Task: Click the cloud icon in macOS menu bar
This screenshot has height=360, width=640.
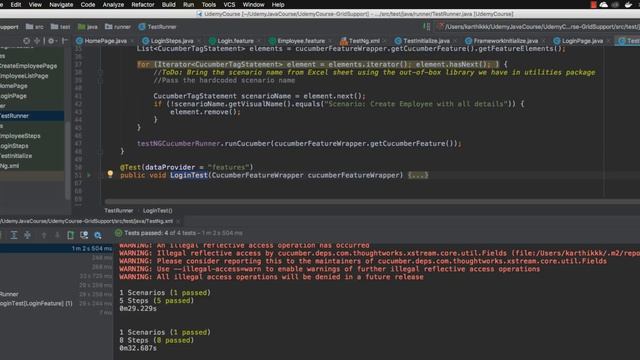Action: (x=604, y=4)
